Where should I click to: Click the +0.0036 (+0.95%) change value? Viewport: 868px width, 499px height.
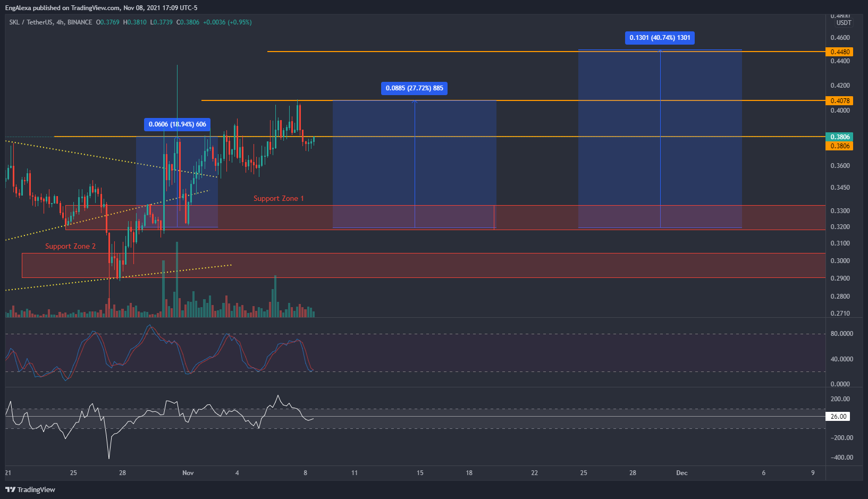(227, 22)
